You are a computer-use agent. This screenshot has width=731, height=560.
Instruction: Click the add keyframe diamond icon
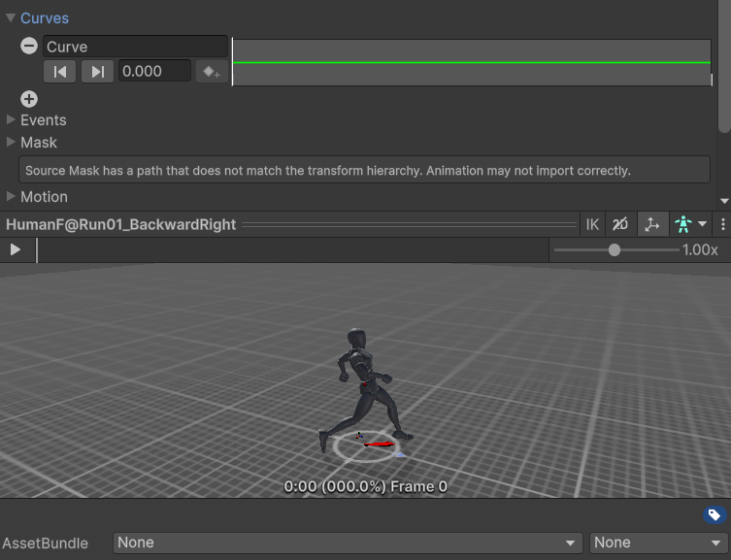(211, 71)
